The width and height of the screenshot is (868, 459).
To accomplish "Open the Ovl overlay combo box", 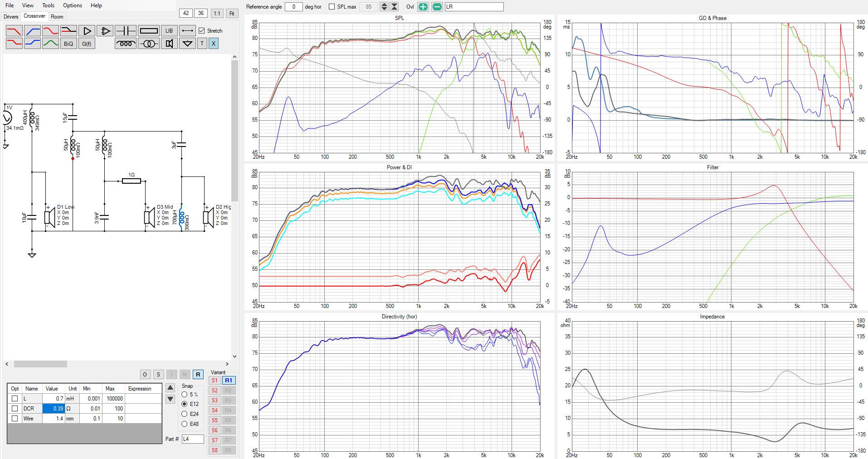I will click(x=474, y=7).
